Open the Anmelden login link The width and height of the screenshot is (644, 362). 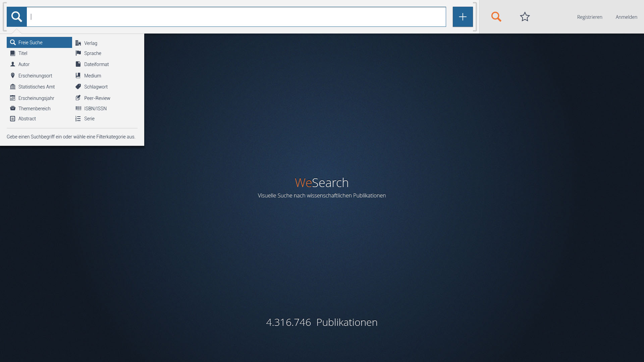tap(626, 17)
